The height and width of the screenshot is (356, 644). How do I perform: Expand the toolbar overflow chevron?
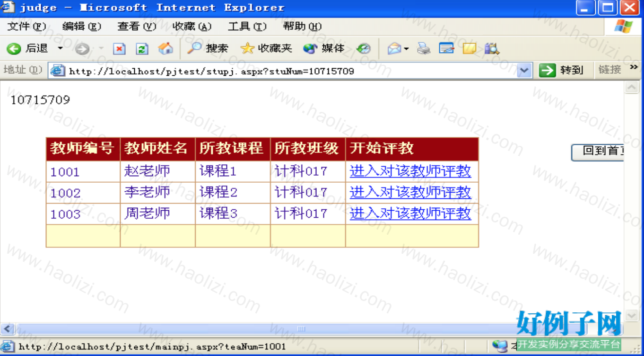634,68
